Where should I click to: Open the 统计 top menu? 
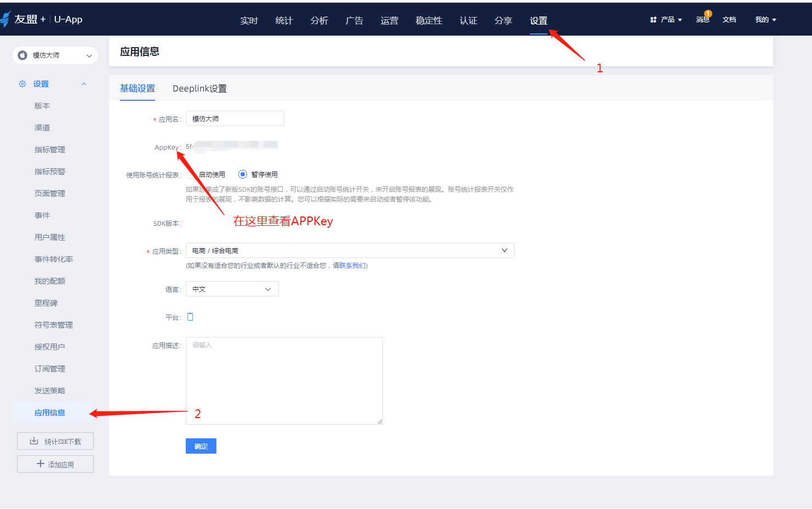(284, 20)
